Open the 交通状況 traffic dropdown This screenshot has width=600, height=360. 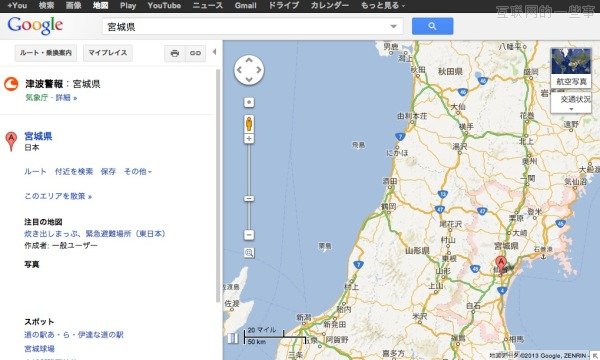pos(571,103)
